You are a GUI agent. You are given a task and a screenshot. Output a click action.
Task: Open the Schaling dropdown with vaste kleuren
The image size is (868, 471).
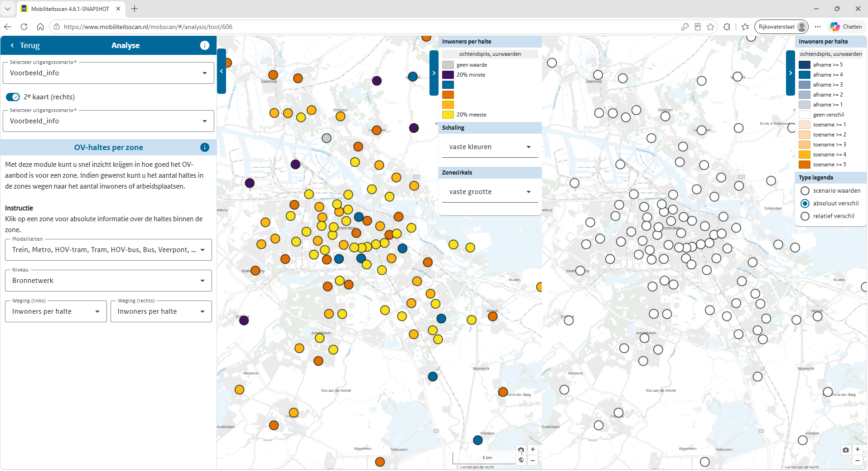pos(490,147)
